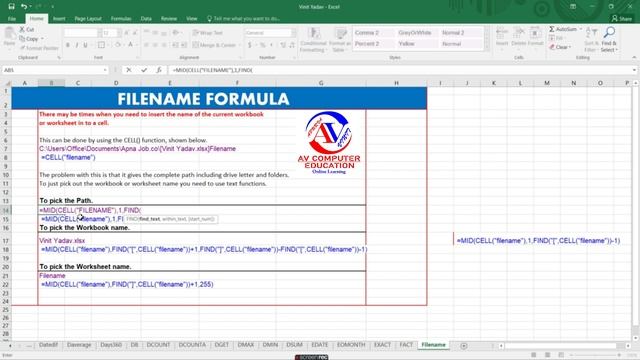Open the Name Box dropdown arrow

point(105,70)
